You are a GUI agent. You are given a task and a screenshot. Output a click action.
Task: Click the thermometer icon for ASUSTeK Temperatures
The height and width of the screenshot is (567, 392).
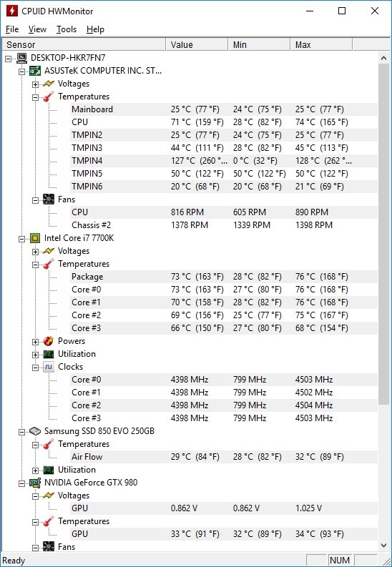point(49,97)
